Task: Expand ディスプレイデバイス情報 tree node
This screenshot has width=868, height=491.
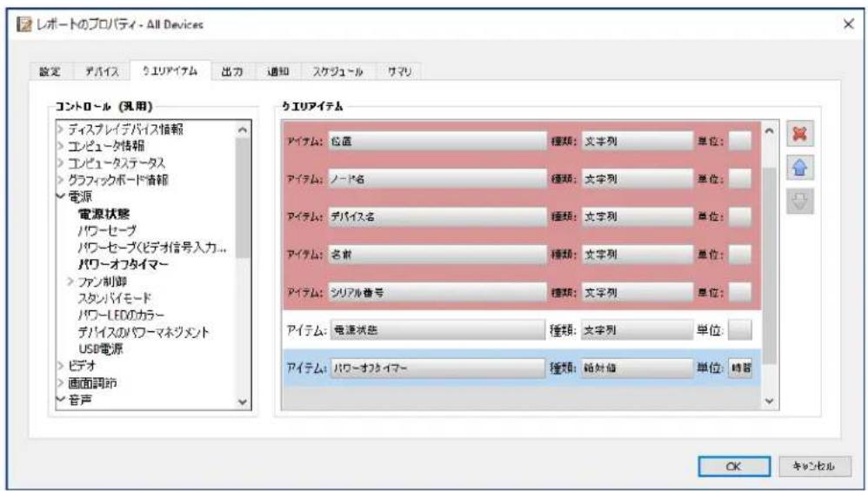Action: (60, 129)
